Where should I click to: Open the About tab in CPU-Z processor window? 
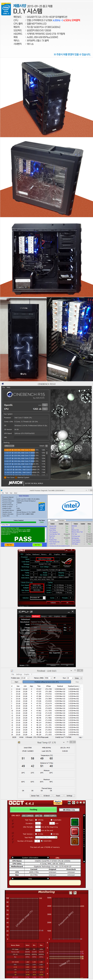tap(64, 554)
